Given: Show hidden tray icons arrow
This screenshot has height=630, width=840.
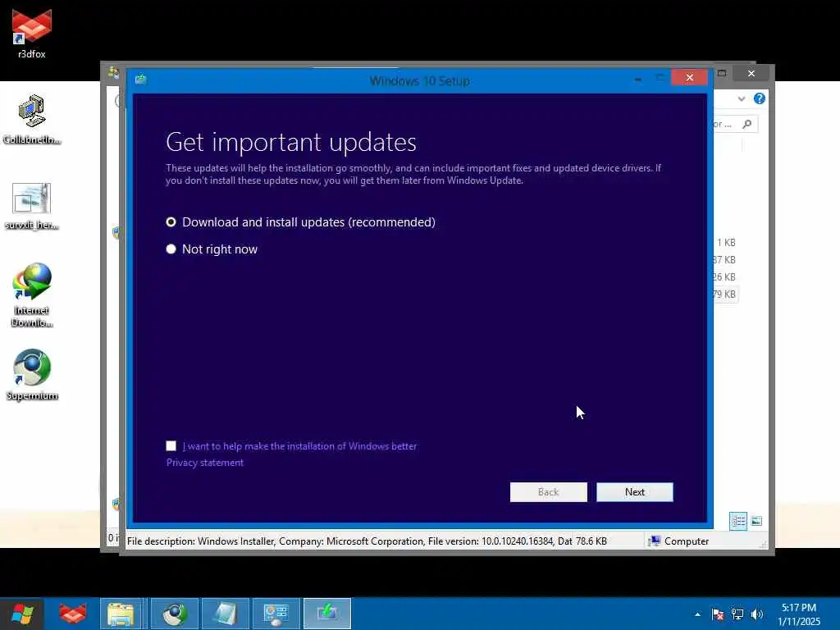Looking at the screenshot, I should click(x=697, y=614).
